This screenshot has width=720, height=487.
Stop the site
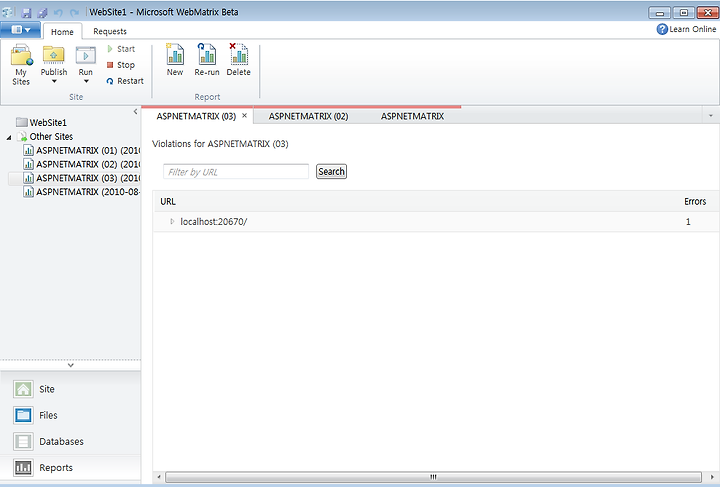click(121, 65)
